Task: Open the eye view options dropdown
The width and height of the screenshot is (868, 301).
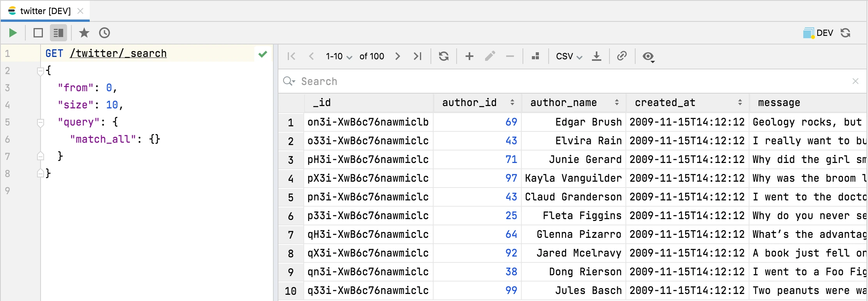Action: tap(648, 57)
